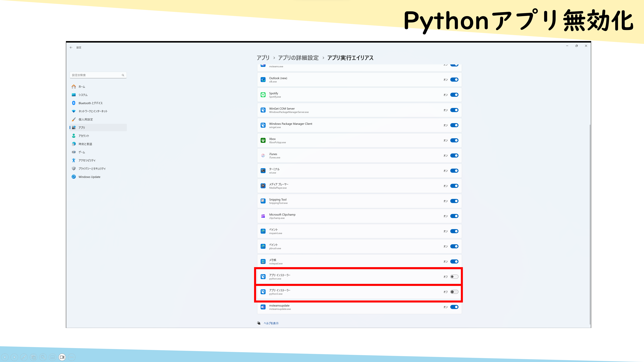Turn off the Snipping Tool toggle
The width and height of the screenshot is (644, 362).
[x=454, y=201]
